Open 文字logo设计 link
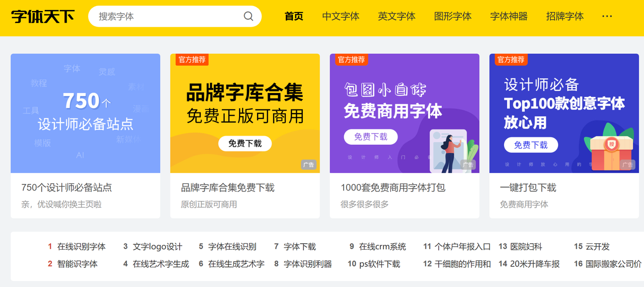The height and width of the screenshot is (287, 644). (157, 247)
